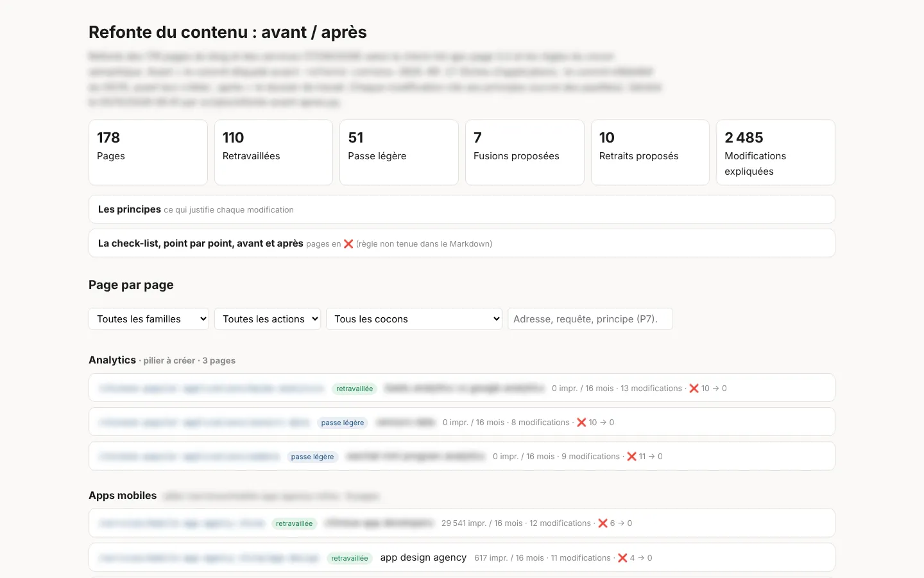Viewport: 924px width, 578px height.
Task: Click red cross icon in the 13 modifications row
Action: coord(694,389)
